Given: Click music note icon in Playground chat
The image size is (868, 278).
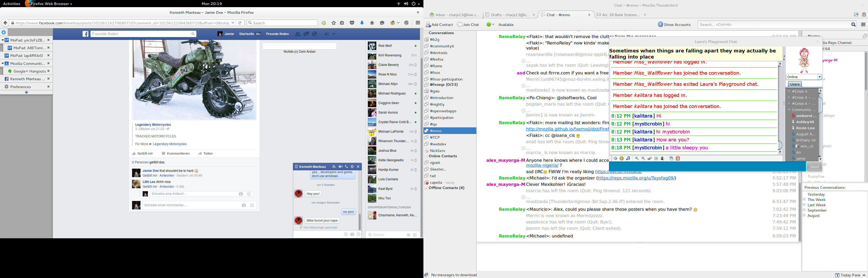Looking at the screenshot, I should [x=628, y=158].
